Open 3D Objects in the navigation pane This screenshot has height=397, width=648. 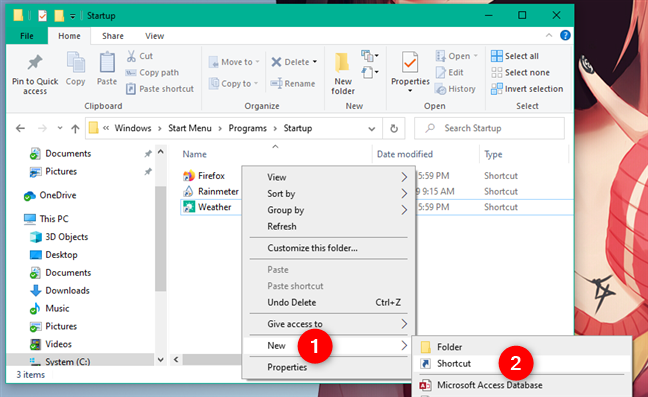[x=59, y=237]
